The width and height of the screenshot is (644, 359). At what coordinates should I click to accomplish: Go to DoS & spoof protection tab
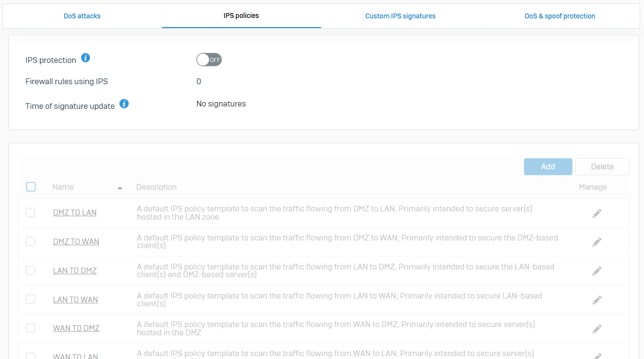[x=560, y=16]
